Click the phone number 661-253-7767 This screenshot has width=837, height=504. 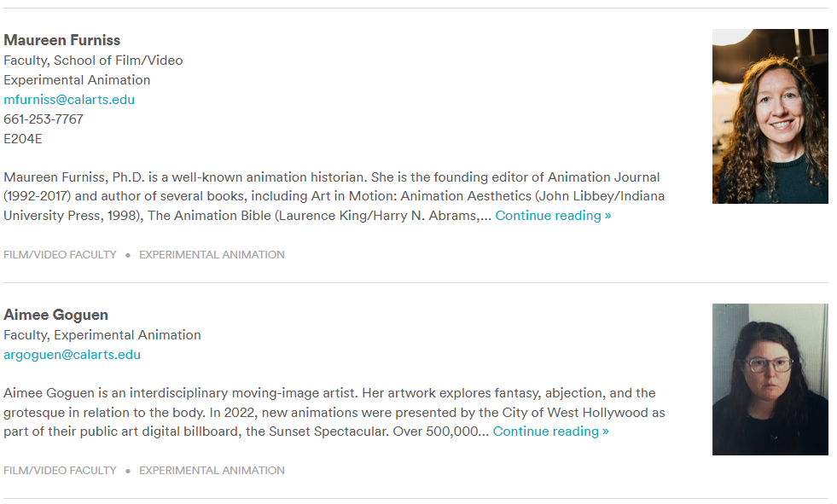pos(44,119)
